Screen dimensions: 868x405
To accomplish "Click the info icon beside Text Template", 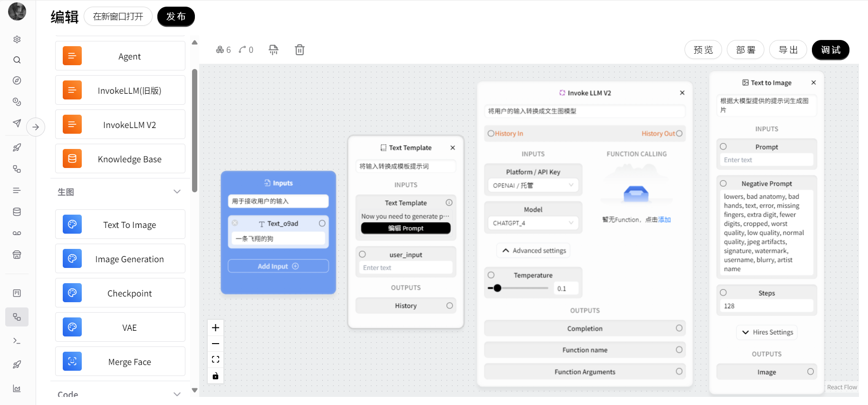I will point(449,203).
